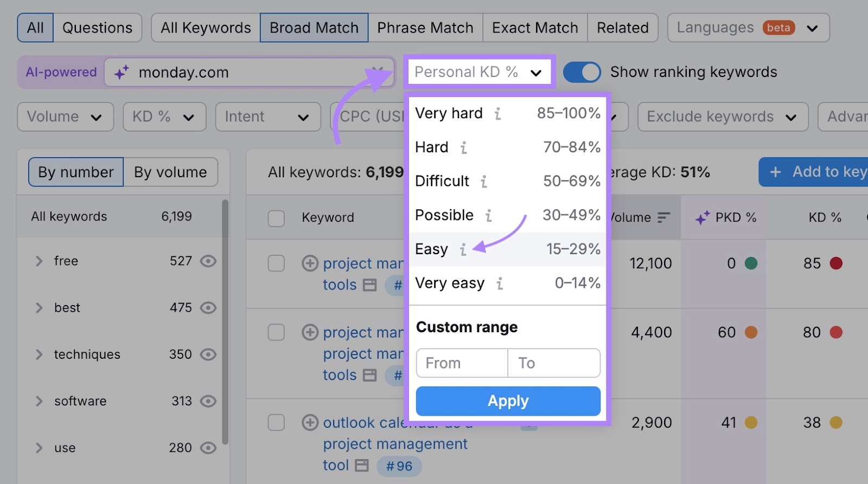Screen dimensions: 868x484
Task: Expand the first project management tools row via plus icon
Action: (310, 263)
